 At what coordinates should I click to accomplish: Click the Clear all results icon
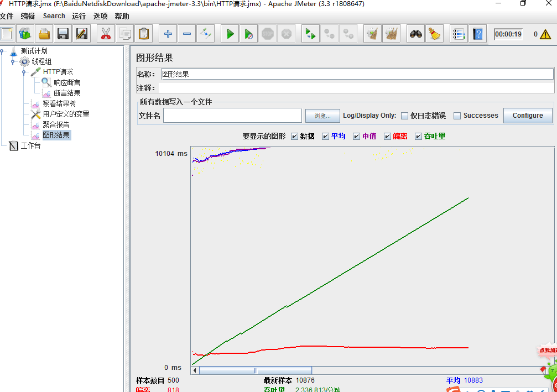point(391,34)
